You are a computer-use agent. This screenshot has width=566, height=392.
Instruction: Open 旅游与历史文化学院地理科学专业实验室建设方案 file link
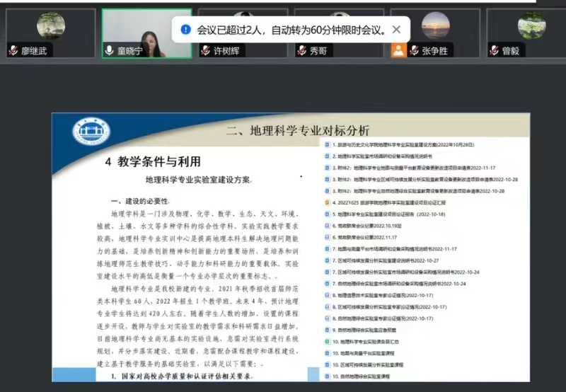[403, 144]
